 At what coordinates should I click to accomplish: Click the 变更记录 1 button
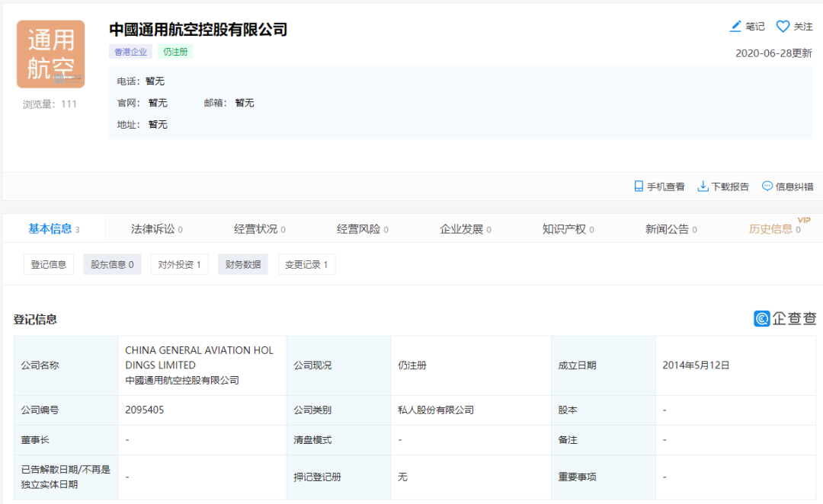pos(306,264)
